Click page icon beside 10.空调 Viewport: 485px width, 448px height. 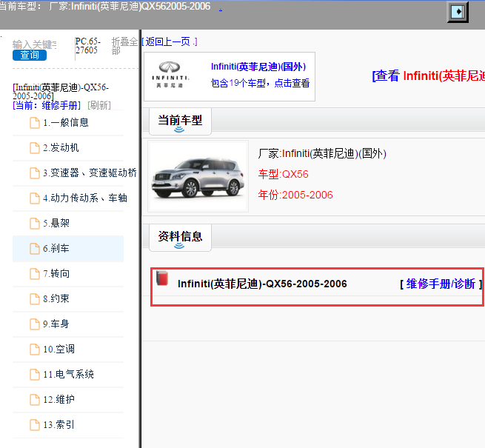pos(35,350)
